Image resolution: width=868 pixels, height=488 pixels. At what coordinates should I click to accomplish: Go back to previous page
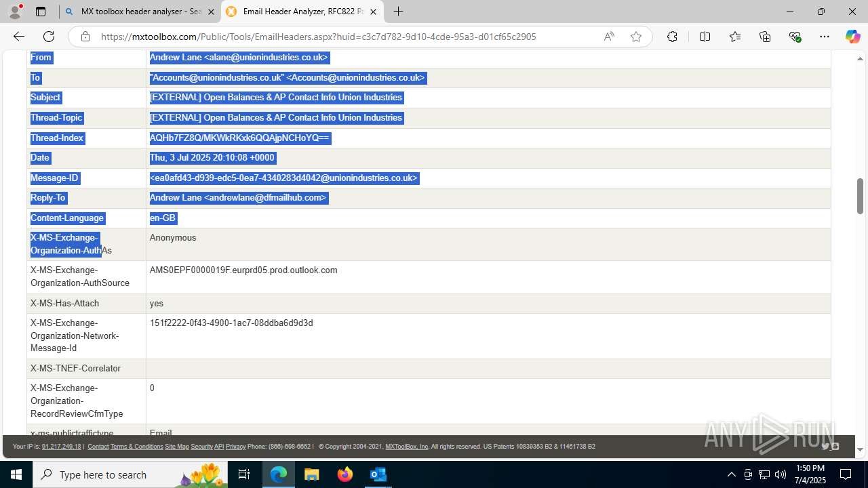pos(19,37)
